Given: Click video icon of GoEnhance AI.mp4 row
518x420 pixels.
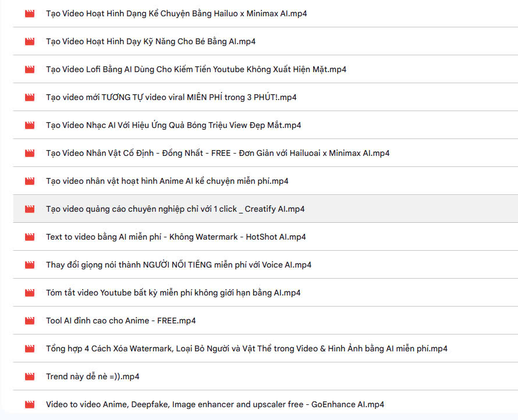Looking at the screenshot, I should pos(30,404).
